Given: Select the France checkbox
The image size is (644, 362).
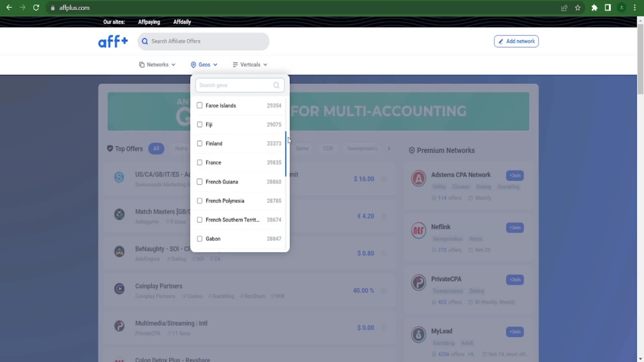Looking at the screenshot, I should pos(200,162).
